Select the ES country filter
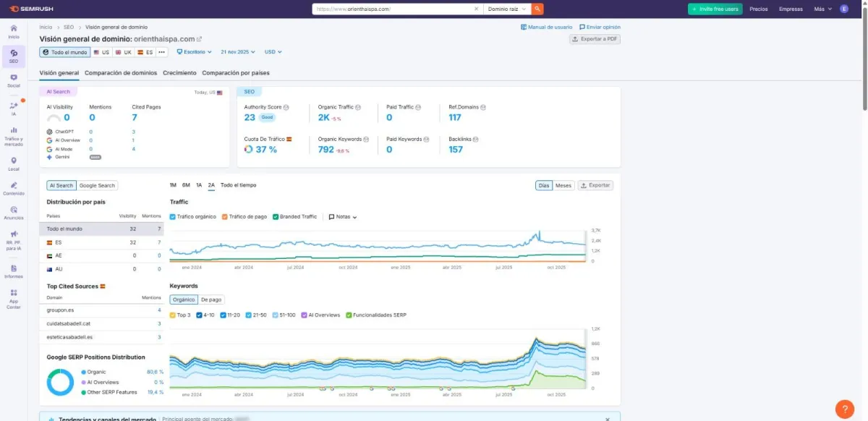The height and width of the screenshot is (421, 868). [145, 52]
